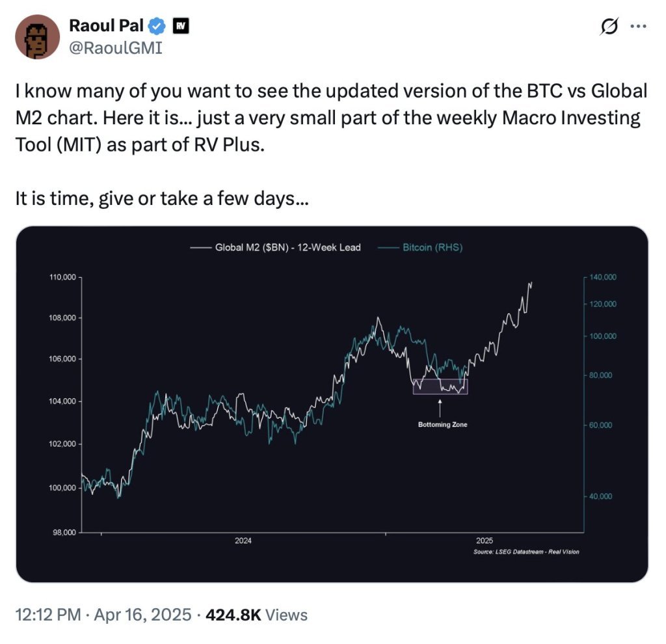
Task: Click Raoul Pal's pixel-art profile avatar
Action: click(x=38, y=36)
